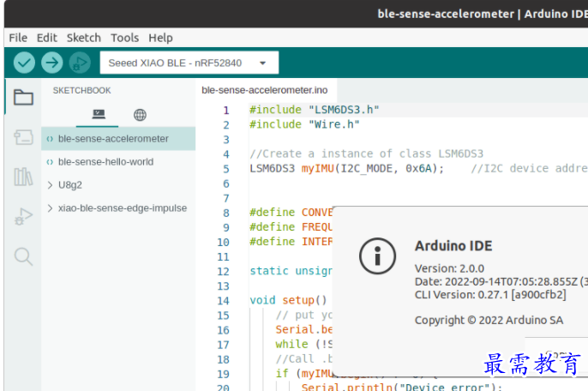Click the '#include "Wire.h"' code line
Image resolution: width=588 pixels, height=391 pixels.
coord(304,124)
